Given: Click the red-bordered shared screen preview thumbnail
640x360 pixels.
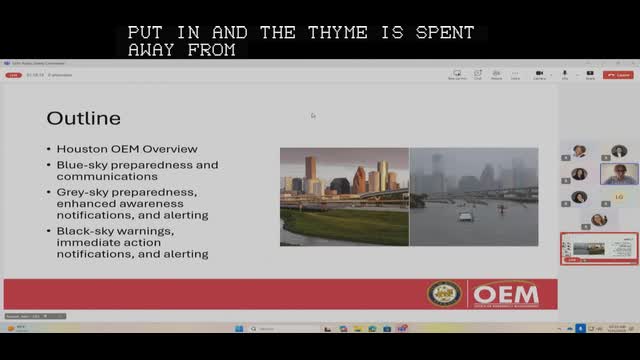Looking at the screenshot, I should [x=599, y=249].
